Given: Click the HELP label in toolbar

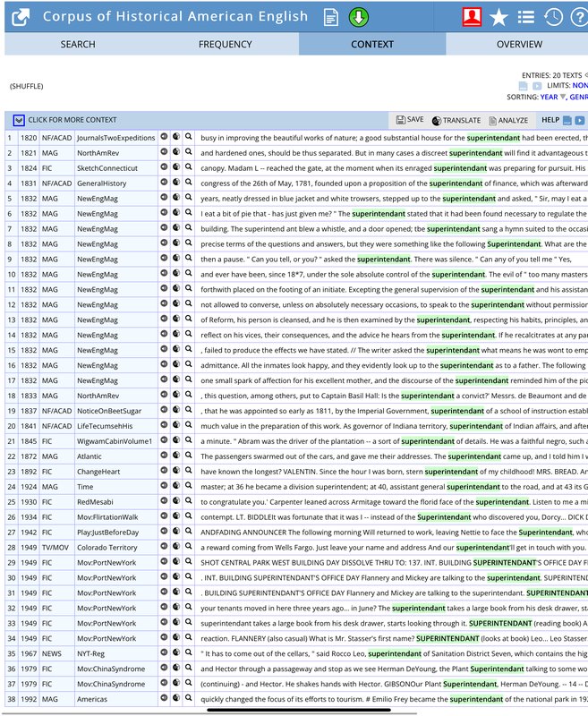Looking at the screenshot, I should click(550, 120).
